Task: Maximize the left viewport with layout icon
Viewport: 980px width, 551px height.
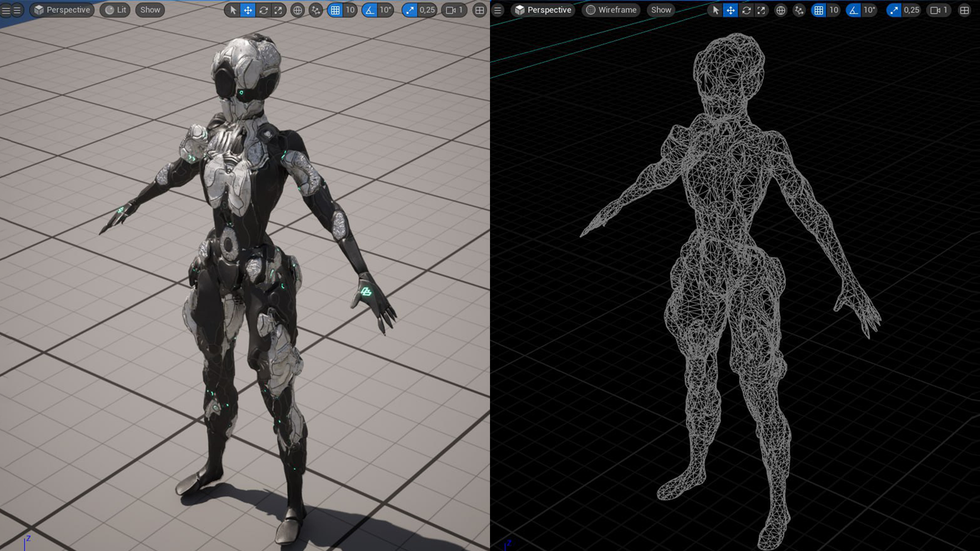Action: 479,10
